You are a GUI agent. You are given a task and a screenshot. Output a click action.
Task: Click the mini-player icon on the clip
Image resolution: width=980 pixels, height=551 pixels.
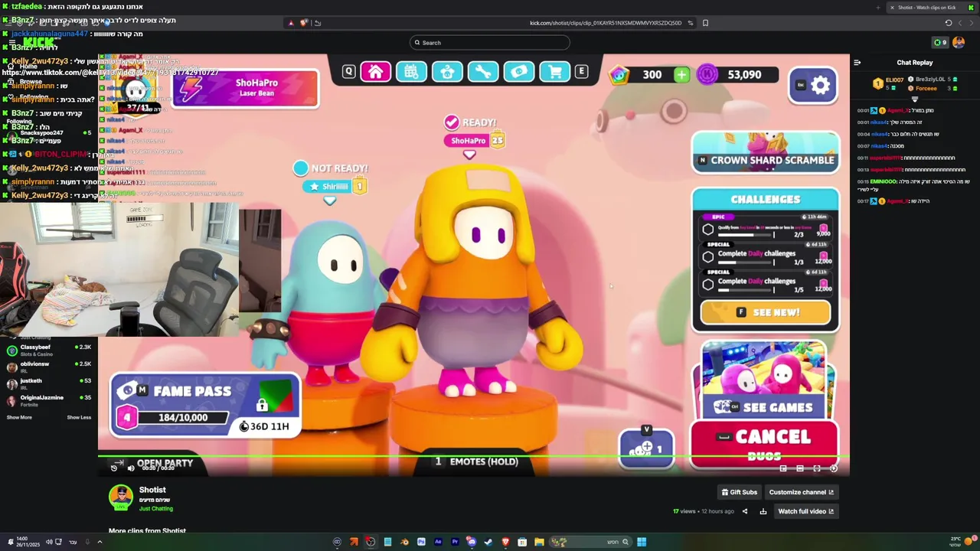tap(783, 468)
